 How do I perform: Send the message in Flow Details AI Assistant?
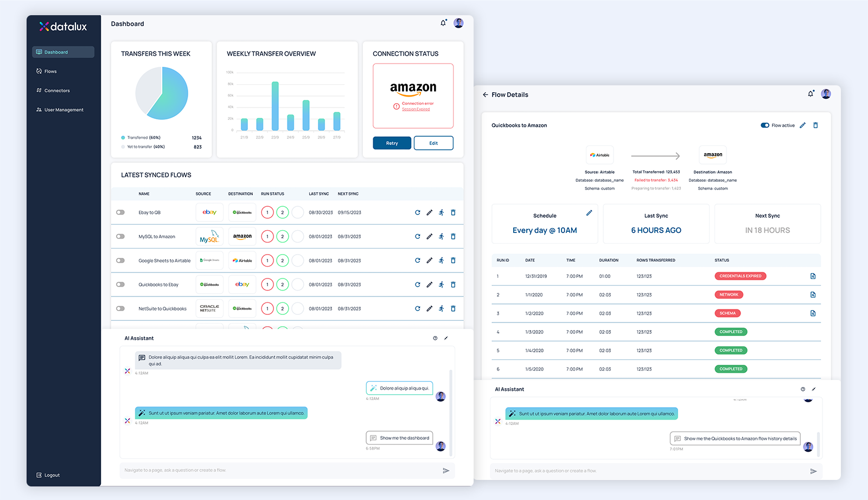(x=813, y=471)
